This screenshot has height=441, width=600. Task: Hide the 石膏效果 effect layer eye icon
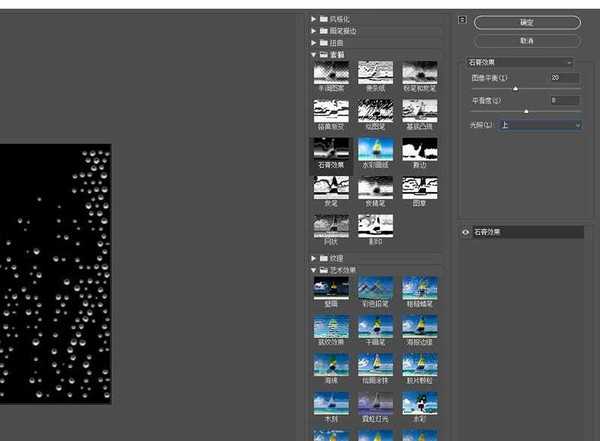tap(466, 232)
